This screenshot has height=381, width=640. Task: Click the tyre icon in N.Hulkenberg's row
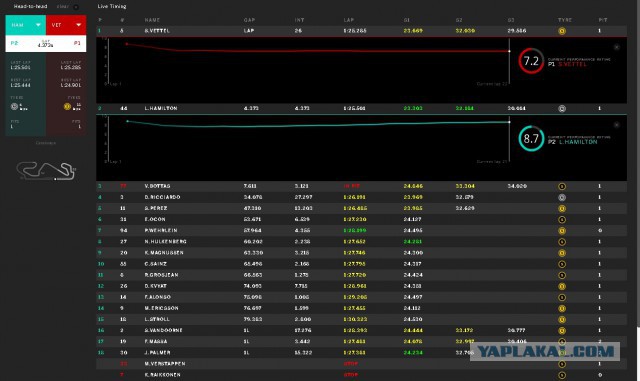coord(562,242)
